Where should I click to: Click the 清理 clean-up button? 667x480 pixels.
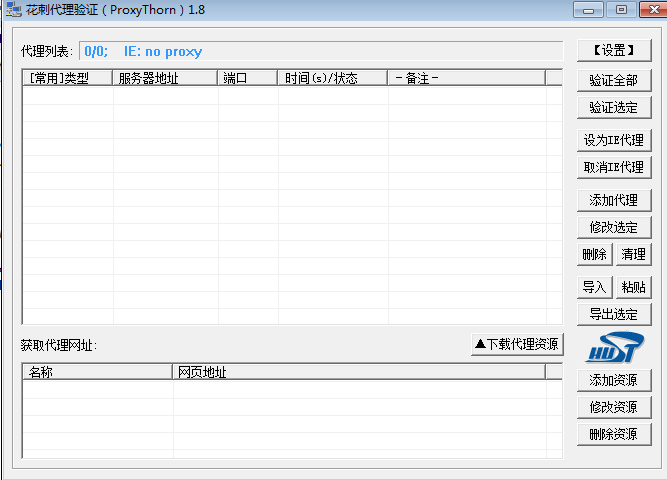pos(633,254)
